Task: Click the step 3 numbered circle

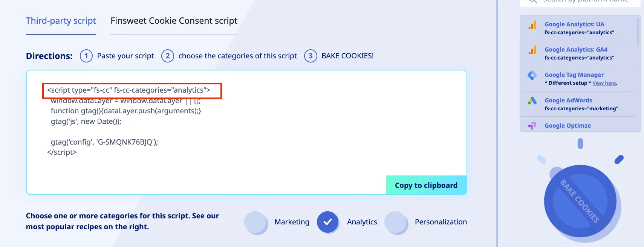Action: click(x=311, y=56)
